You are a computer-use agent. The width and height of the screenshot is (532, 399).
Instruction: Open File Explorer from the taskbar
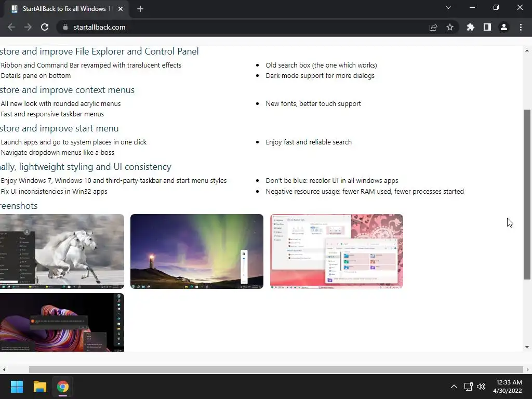(39, 387)
